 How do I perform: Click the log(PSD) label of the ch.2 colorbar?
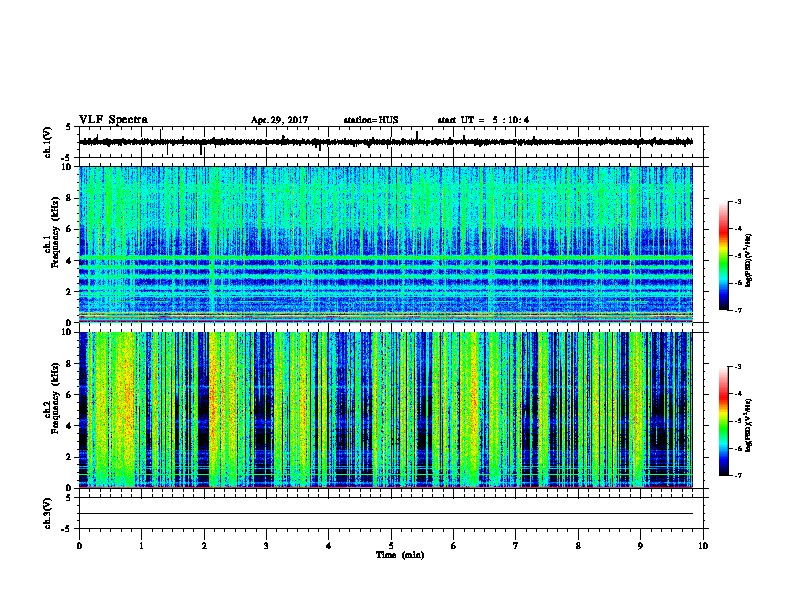(x=748, y=426)
